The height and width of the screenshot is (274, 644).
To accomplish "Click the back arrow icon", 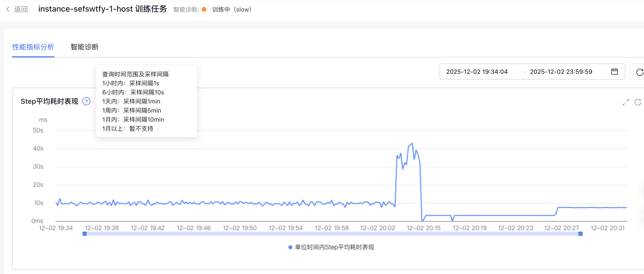I will [8, 9].
